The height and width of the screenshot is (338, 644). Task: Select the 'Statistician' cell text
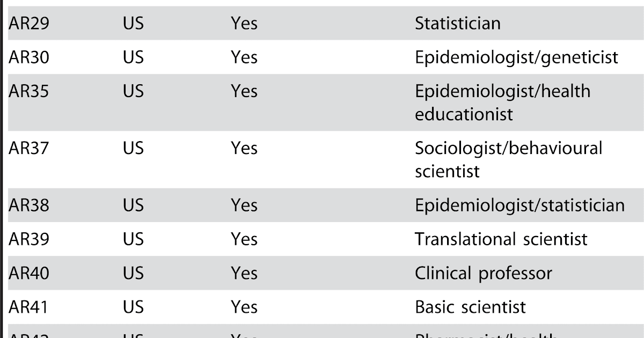(x=457, y=24)
